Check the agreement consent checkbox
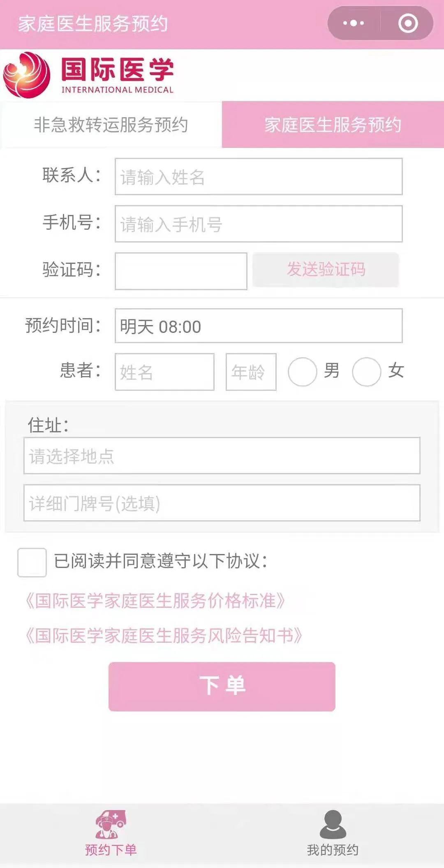Screen dimensions: 444x868 pyautogui.click(x=32, y=562)
